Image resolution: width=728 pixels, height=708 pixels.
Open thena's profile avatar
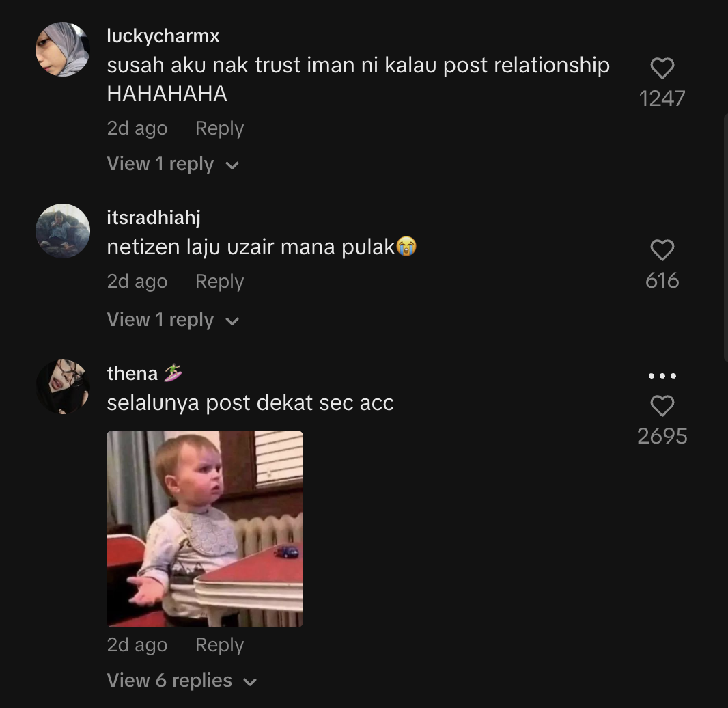point(63,387)
